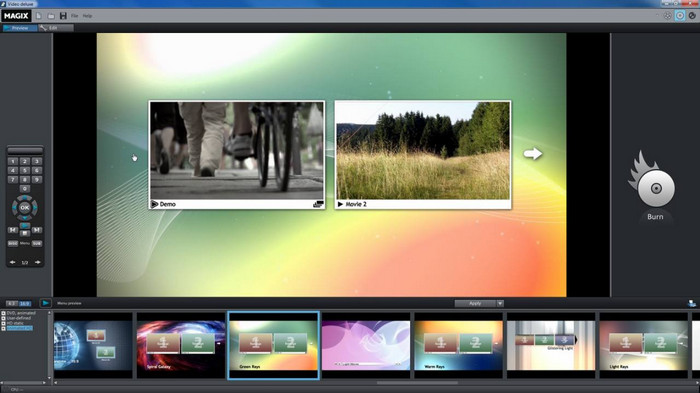Click the white next-page arrow in preview
The width and height of the screenshot is (700, 393).
pyautogui.click(x=533, y=154)
